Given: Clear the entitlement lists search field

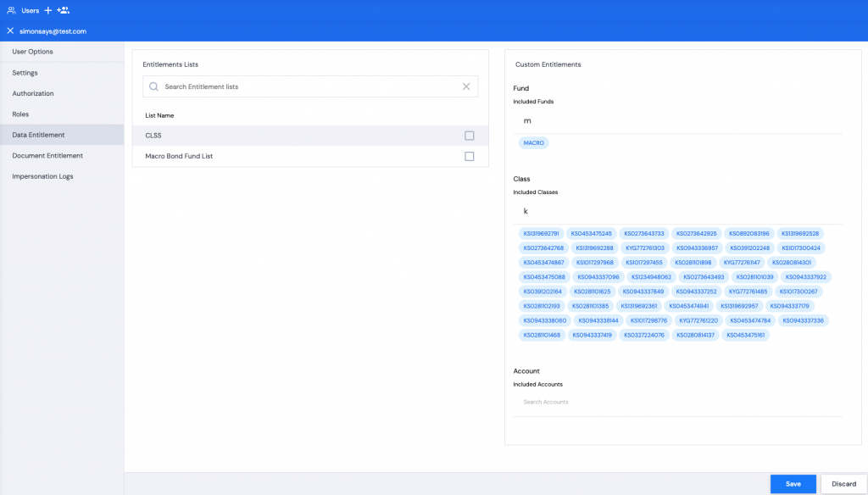Looking at the screenshot, I should pyautogui.click(x=466, y=86).
